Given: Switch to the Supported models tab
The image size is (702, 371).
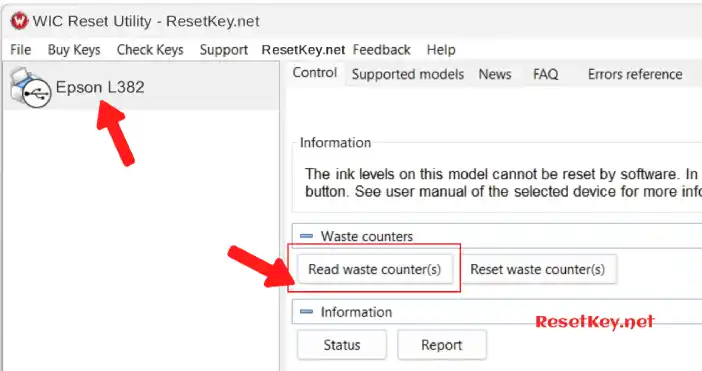Looking at the screenshot, I should (x=407, y=74).
